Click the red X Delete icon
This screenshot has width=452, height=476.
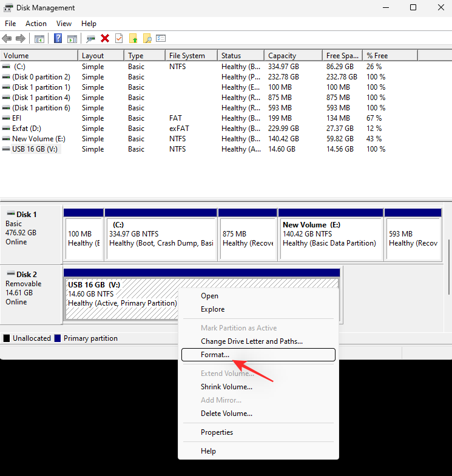(105, 38)
